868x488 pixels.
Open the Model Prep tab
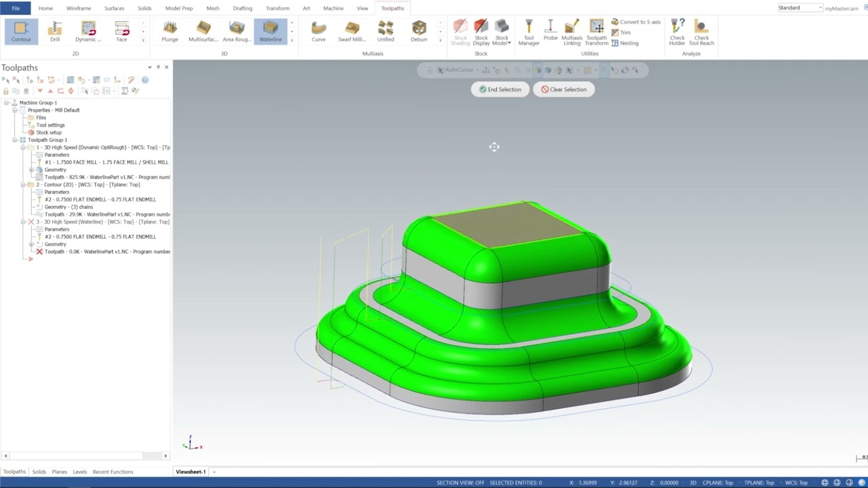179,8
